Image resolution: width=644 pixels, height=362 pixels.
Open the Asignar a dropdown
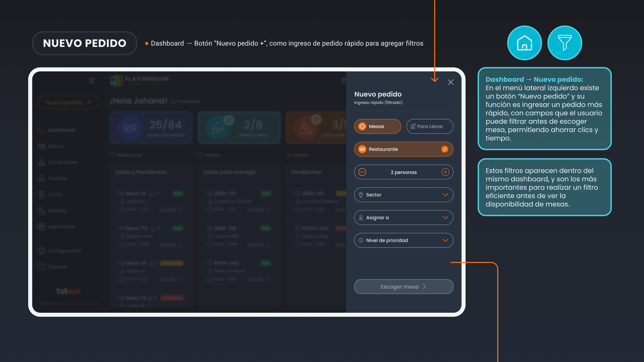pos(445,218)
